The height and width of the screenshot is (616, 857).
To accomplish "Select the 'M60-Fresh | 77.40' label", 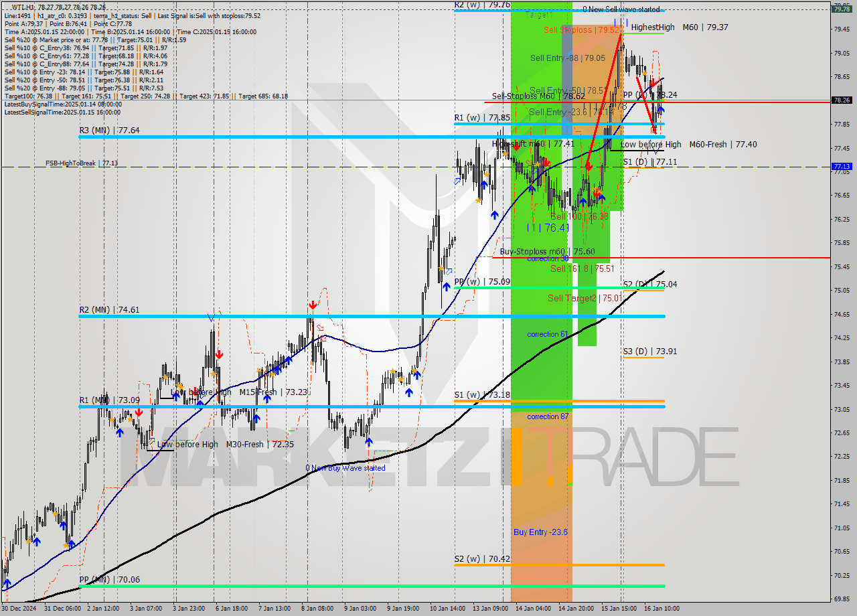I will click(x=723, y=144).
